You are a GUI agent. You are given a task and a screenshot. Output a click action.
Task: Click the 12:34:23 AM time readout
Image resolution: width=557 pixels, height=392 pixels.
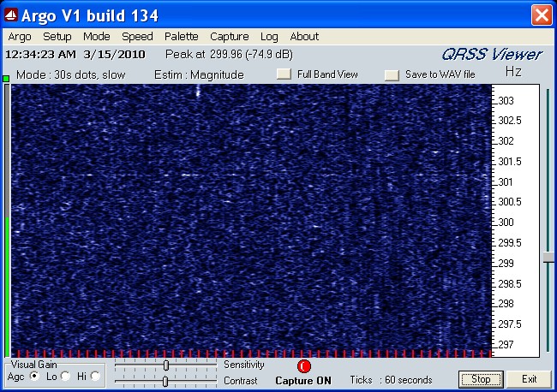40,55
